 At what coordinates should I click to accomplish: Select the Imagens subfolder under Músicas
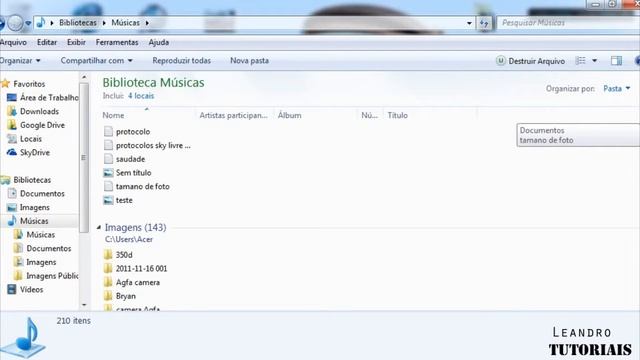click(x=41, y=262)
